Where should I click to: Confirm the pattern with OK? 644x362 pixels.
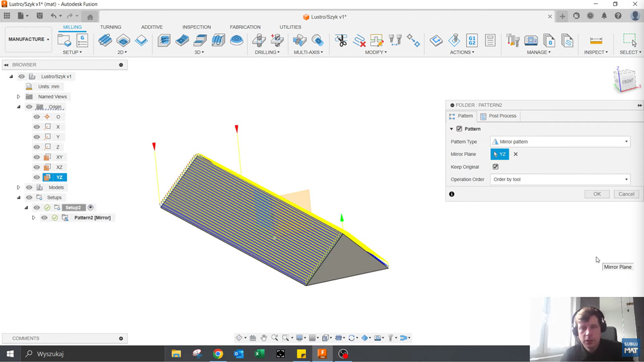click(x=597, y=194)
